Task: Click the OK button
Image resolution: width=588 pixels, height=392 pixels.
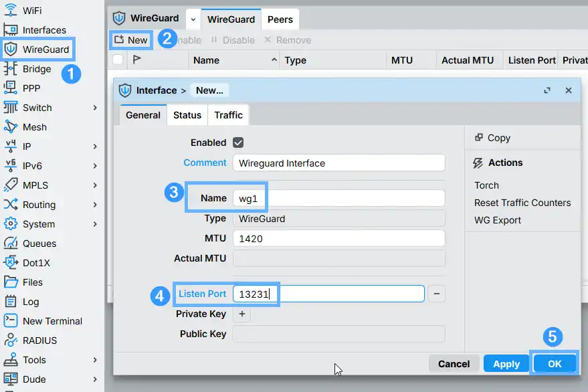Action: pos(555,363)
